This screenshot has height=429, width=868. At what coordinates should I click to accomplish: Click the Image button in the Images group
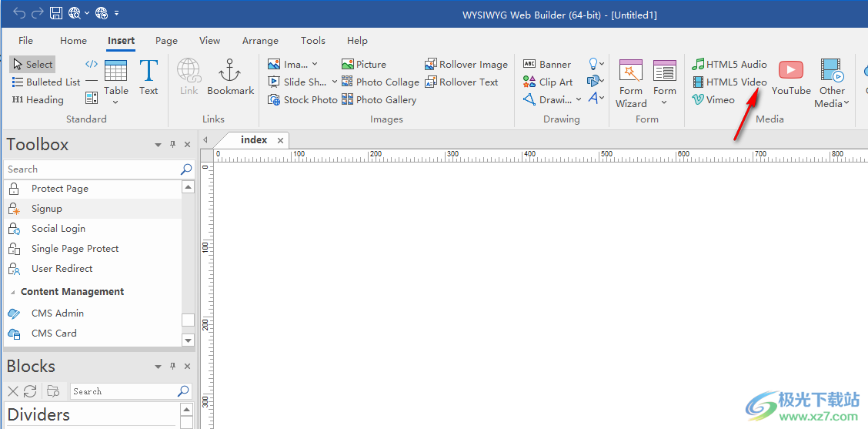(x=287, y=64)
